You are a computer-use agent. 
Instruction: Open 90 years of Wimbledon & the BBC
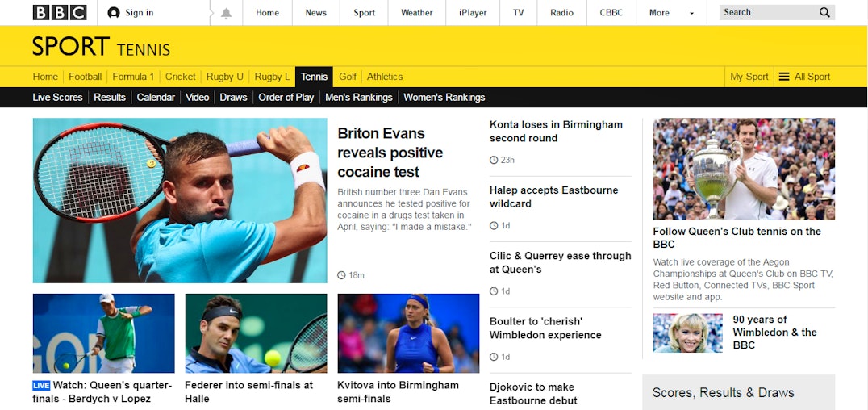774,333
